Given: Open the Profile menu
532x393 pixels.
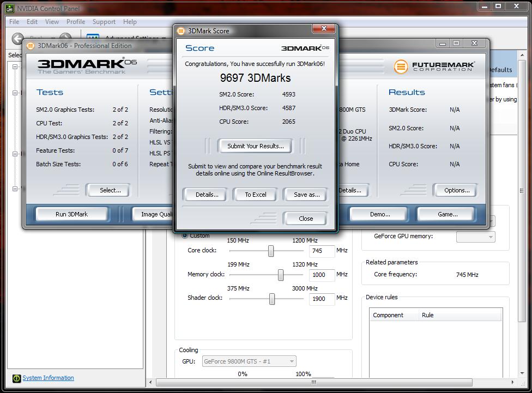Looking at the screenshot, I should tap(76, 22).
